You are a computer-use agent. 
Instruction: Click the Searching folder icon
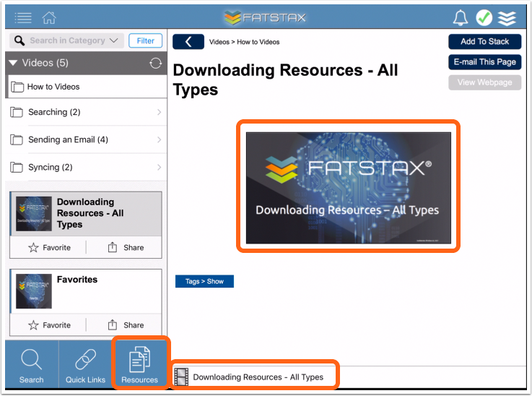click(17, 112)
